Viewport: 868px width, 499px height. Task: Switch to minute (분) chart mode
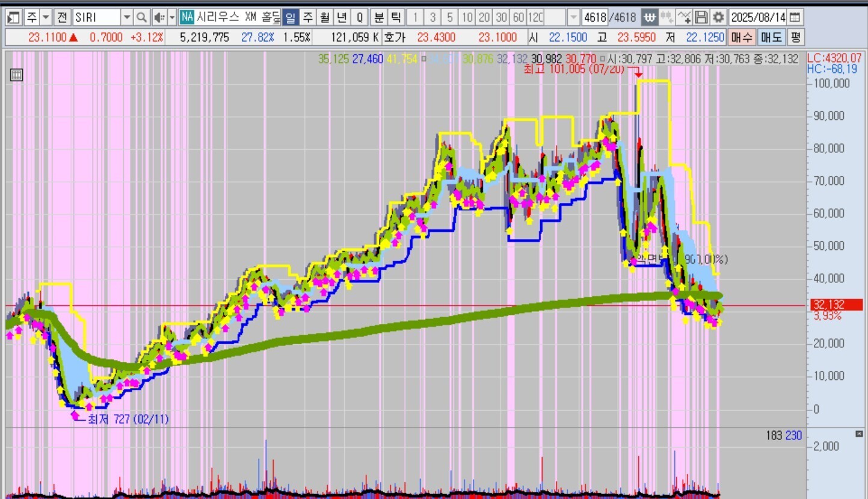point(378,17)
